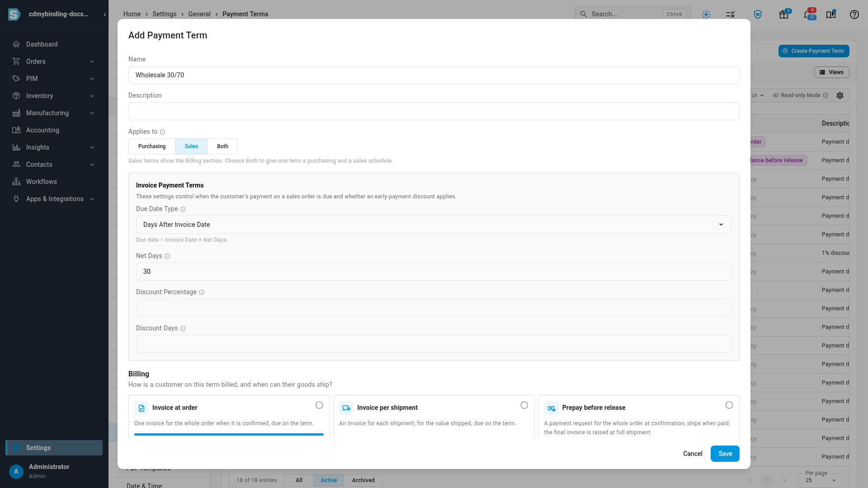Click the help question mark icon

854,14
